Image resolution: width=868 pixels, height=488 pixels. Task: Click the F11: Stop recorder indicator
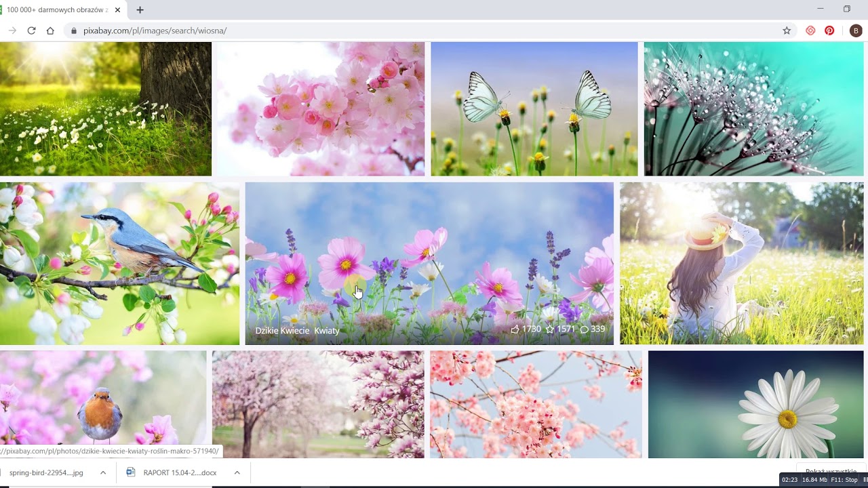(x=844, y=480)
